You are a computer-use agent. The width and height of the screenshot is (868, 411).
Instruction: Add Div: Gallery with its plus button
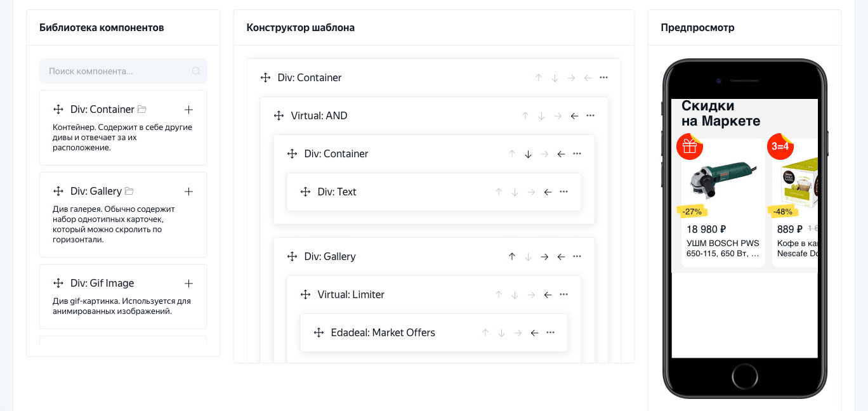click(x=188, y=191)
